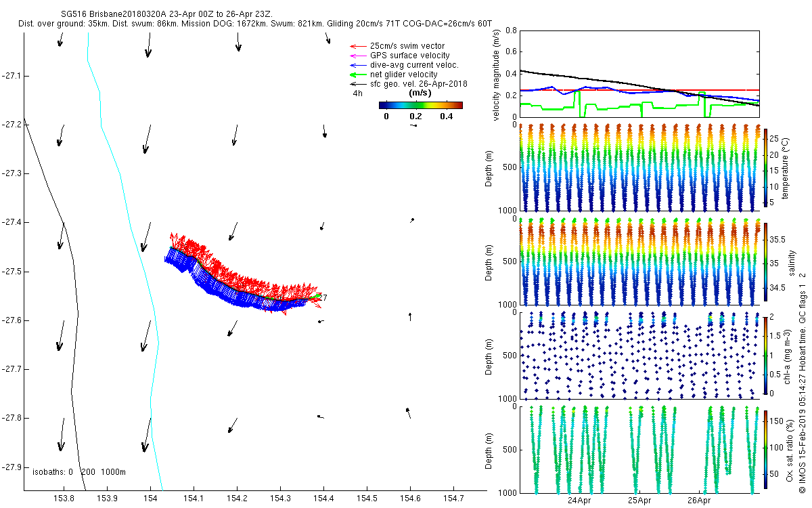The width and height of the screenshot is (812, 508).
Task: Click the SG516 Brisbane plot title
Action: point(166,14)
